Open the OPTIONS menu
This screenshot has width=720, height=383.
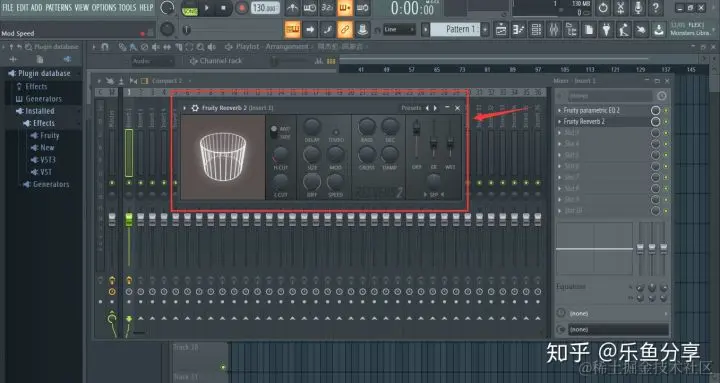click(x=104, y=7)
